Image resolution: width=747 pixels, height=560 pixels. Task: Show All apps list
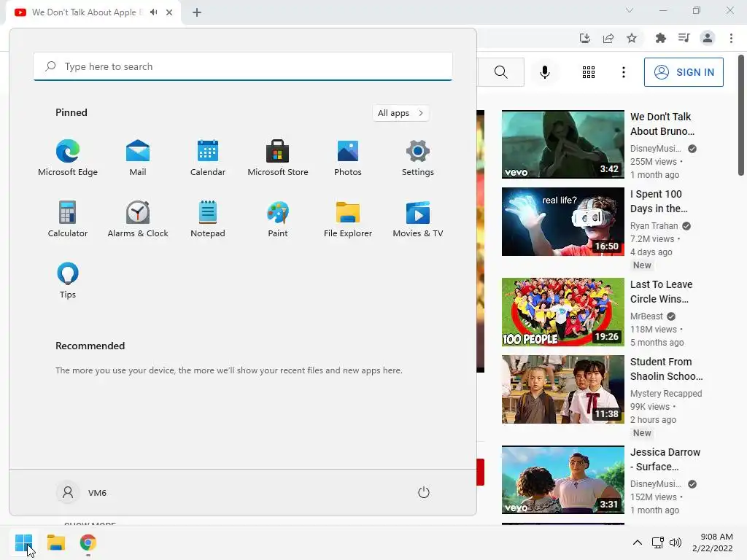400,113
